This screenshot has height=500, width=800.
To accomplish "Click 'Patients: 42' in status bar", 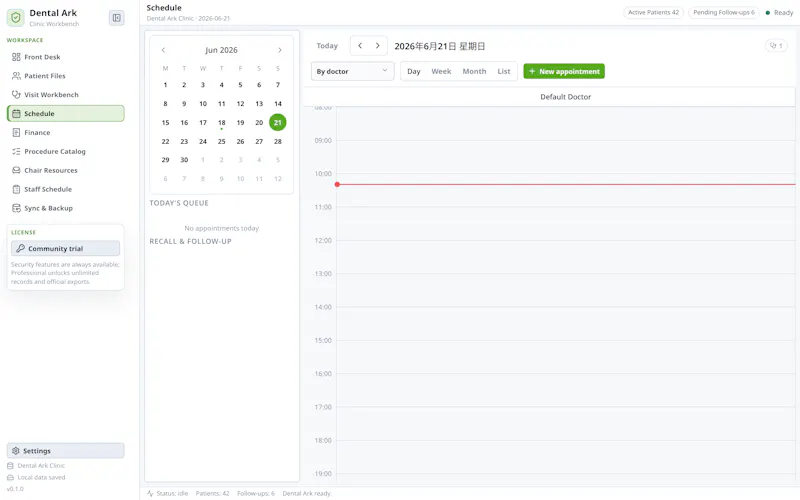I will coord(212,493).
